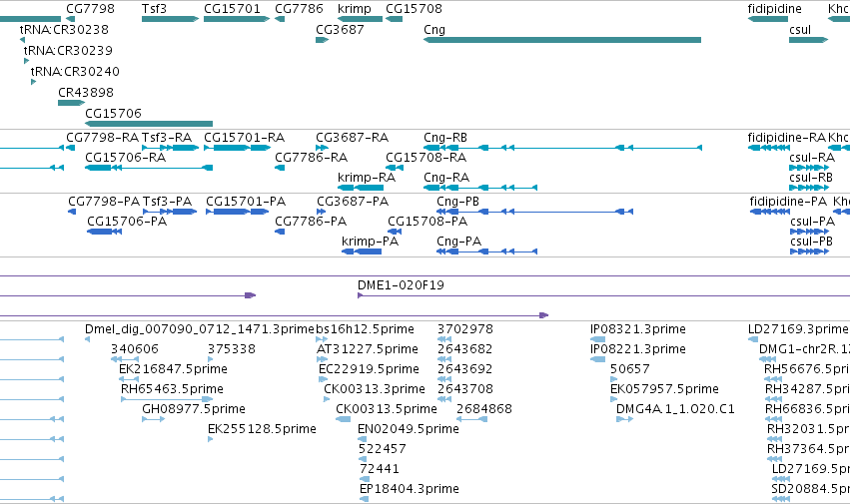Select the csul-RB transcript label
Viewport: 850px width, 504px height.
(811, 178)
